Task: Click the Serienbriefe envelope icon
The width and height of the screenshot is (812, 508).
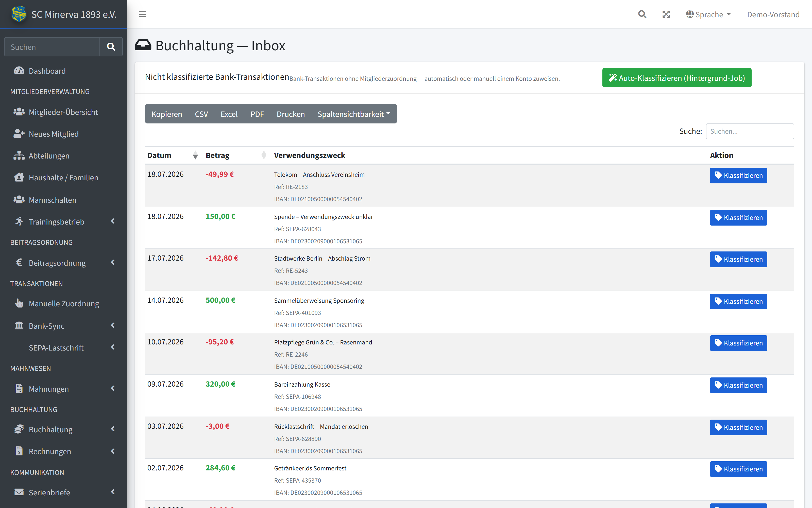Action: coord(19,492)
